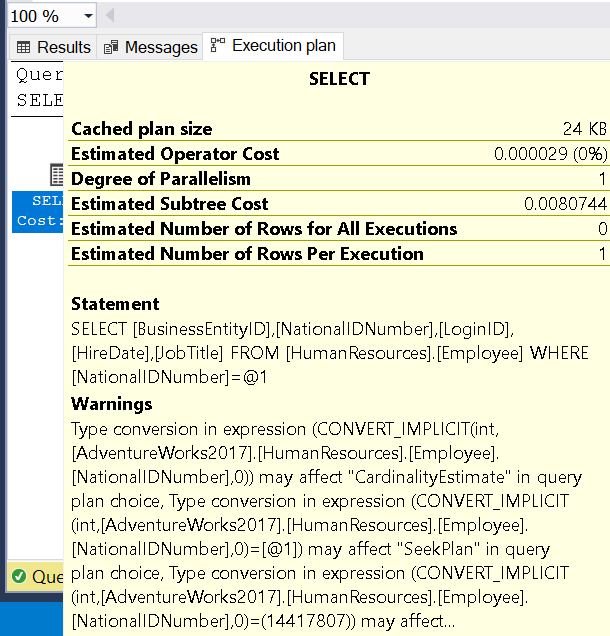Click the green query success checkmark icon

click(x=19, y=576)
